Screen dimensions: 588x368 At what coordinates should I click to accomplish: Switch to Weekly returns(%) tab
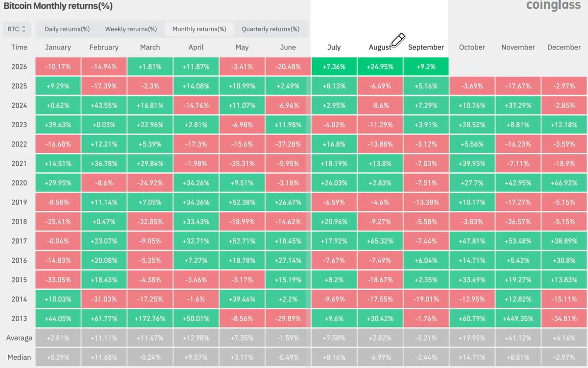(131, 29)
